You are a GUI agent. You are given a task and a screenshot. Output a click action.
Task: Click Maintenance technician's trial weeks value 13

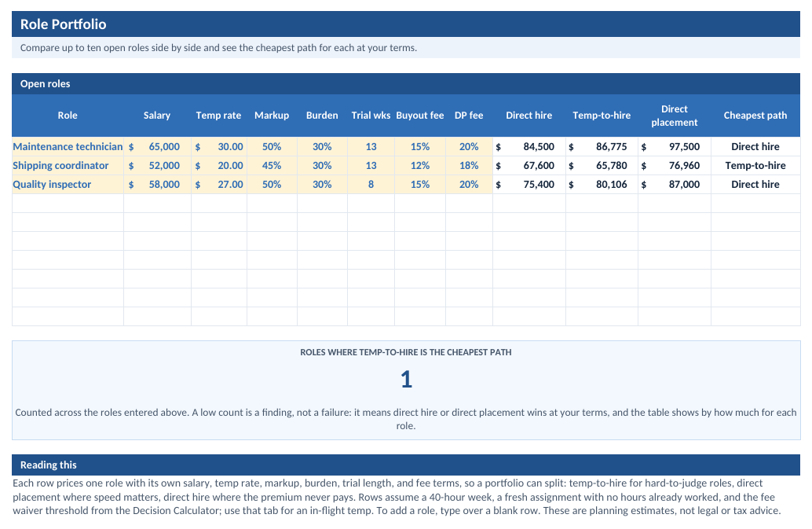pyautogui.click(x=371, y=147)
